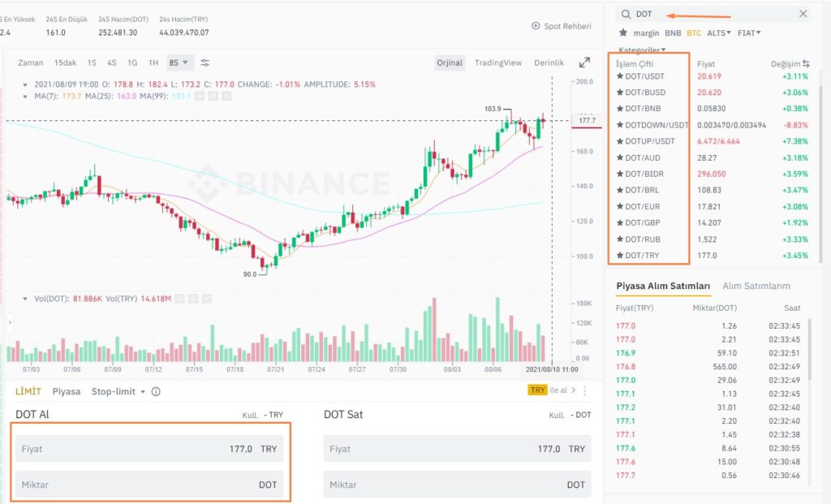Viewport: 831px width, 504px height.
Task: Filter markets by BTC
Action: pyautogui.click(x=694, y=32)
